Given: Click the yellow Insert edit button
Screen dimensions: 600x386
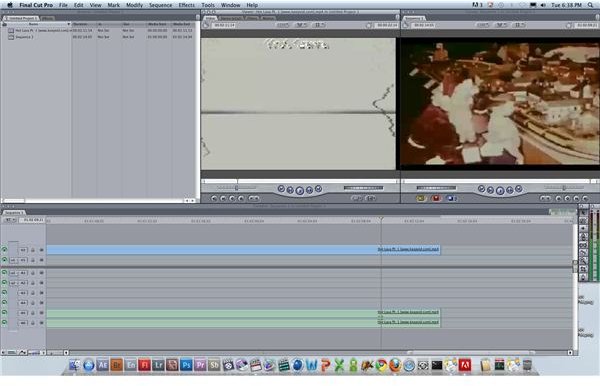Looking at the screenshot, I should (x=421, y=198).
